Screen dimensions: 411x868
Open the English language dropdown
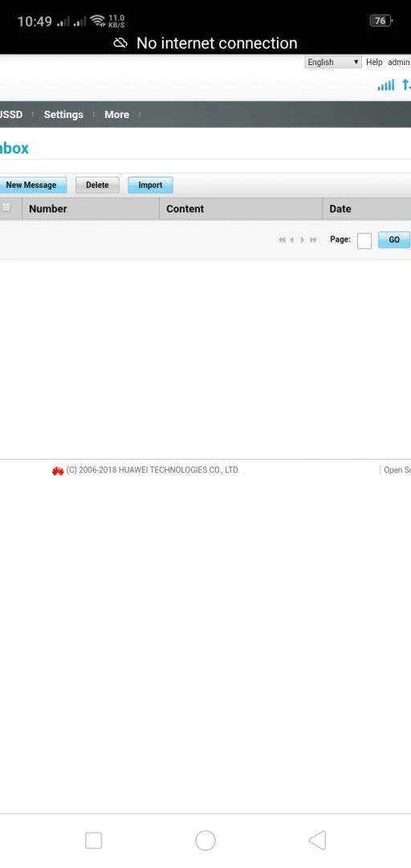333,62
